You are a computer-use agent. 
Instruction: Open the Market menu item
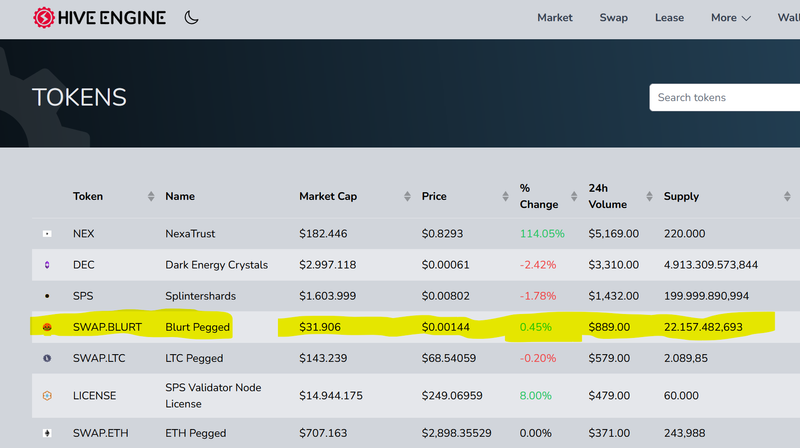(x=555, y=18)
